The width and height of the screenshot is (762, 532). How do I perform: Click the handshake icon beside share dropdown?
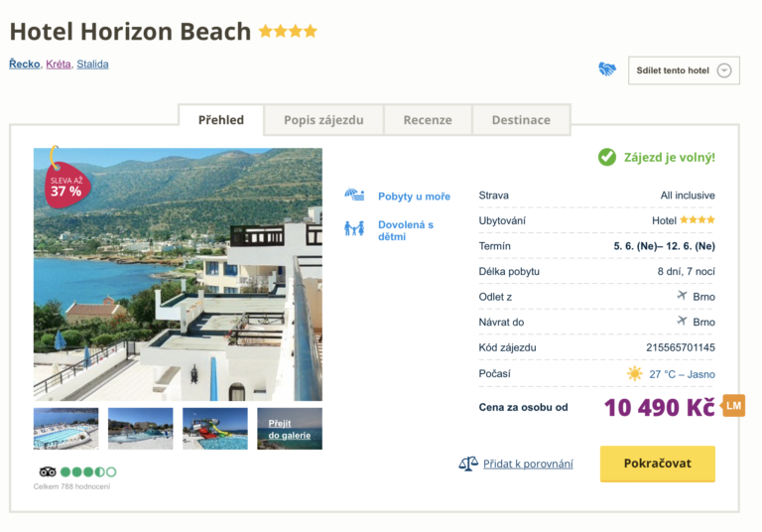(x=607, y=69)
